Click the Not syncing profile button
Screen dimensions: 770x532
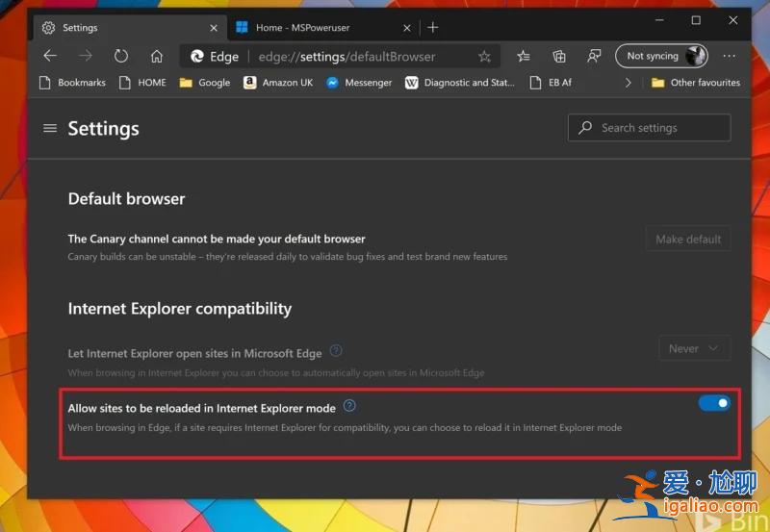(661, 56)
